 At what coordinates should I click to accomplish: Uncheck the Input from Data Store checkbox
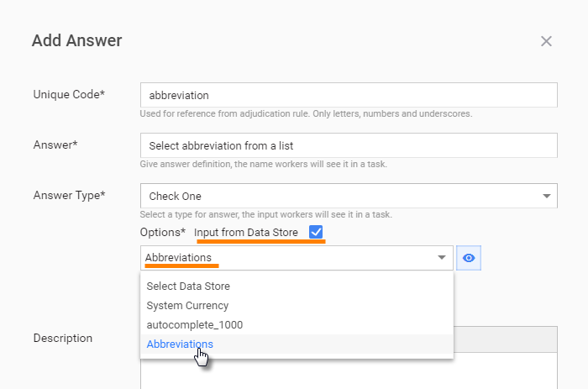(x=316, y=232)
